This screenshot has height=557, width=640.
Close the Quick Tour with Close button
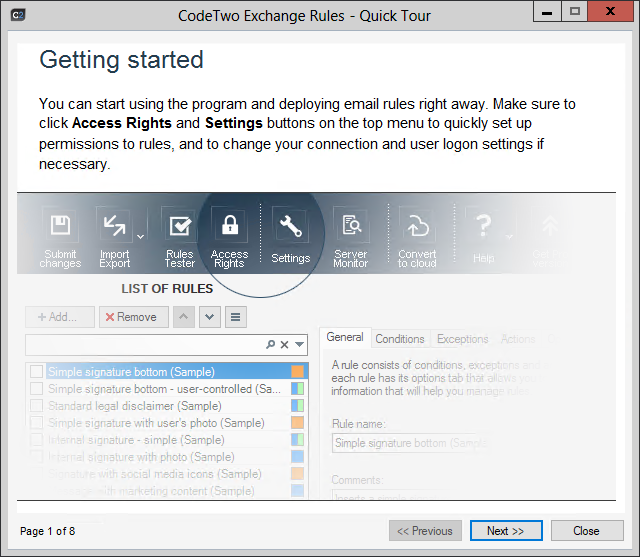(587, 530)
